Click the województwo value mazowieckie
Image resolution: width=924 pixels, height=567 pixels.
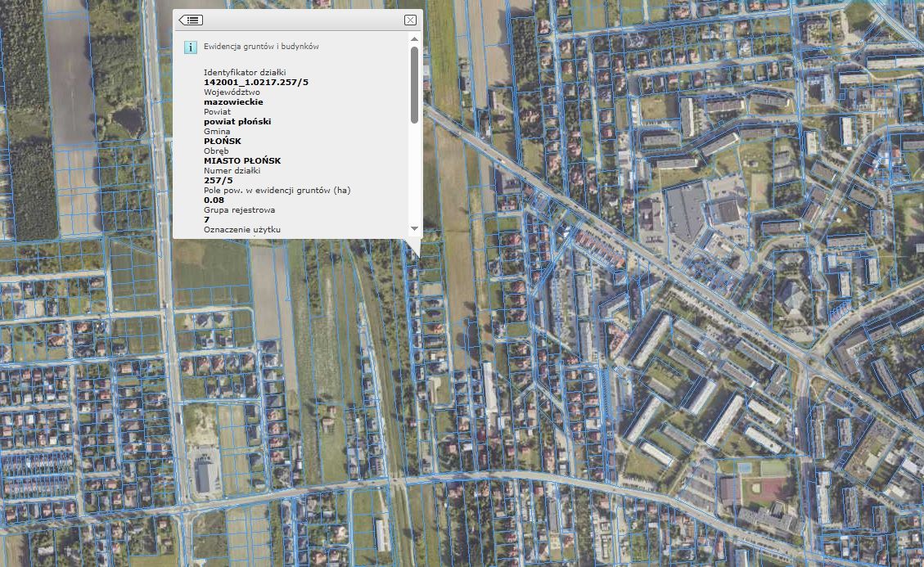[232, 102]
